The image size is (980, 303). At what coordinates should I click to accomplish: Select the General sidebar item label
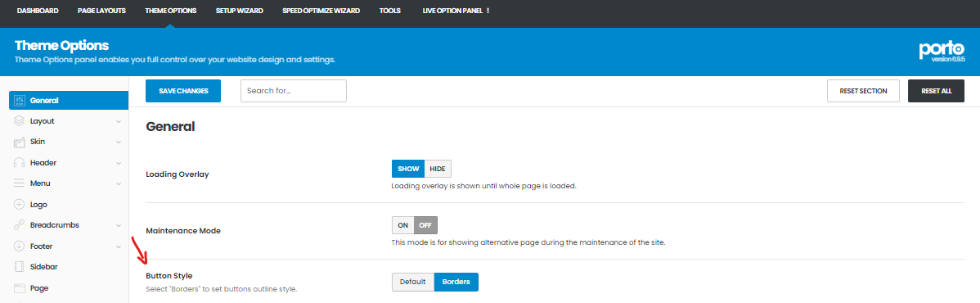[x=44, y=100]
